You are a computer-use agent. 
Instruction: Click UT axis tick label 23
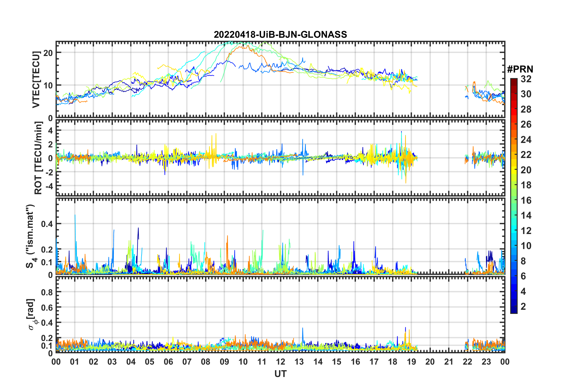486,362
